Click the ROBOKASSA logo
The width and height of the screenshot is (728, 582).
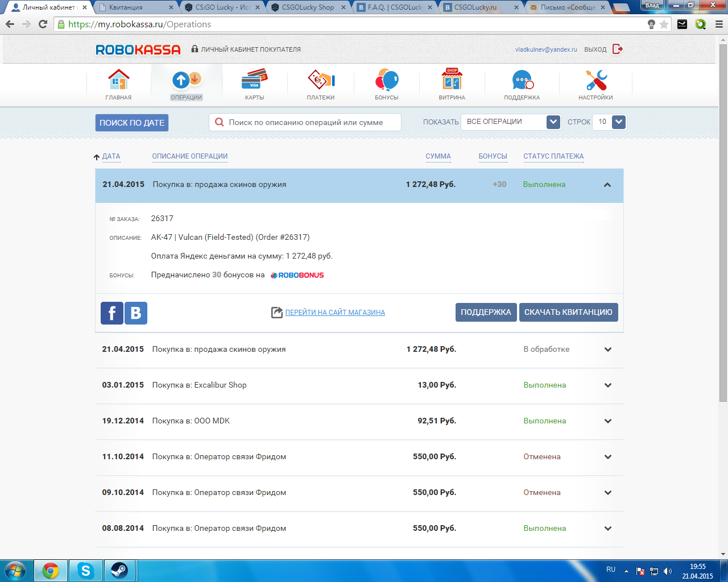[x=138, y=49]
